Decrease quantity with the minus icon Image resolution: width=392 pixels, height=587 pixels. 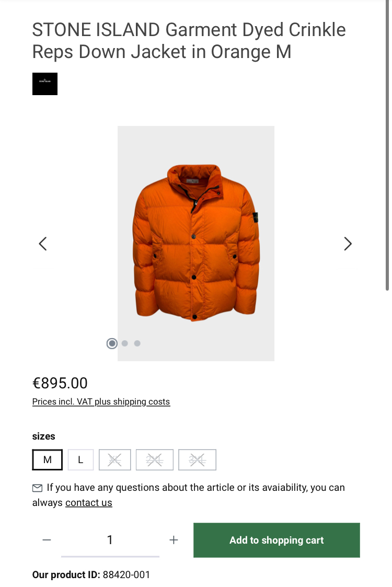[47, 540]
